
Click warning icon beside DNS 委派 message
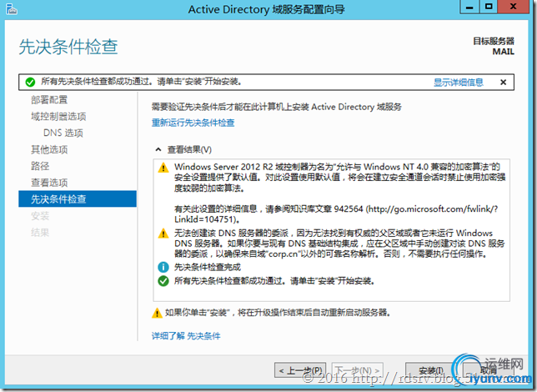point(163,234)
